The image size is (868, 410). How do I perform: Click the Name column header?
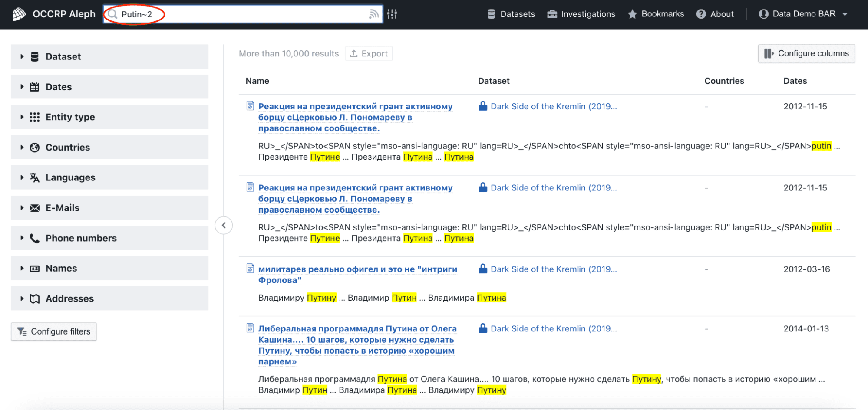(x=257, y=81)
